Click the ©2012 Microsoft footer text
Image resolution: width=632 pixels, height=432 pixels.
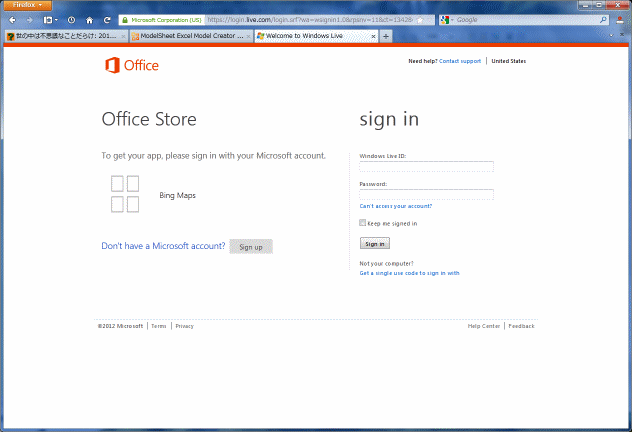[x=120, y=326]
